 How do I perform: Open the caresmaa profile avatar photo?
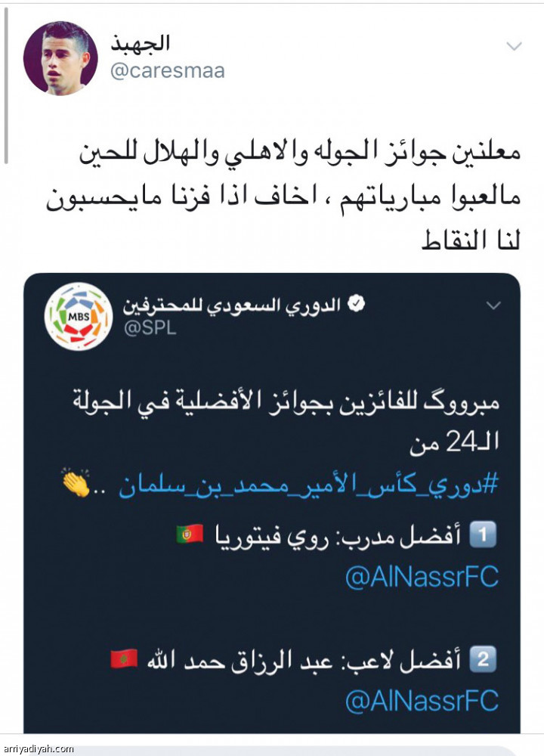click(x=60, y=58)
